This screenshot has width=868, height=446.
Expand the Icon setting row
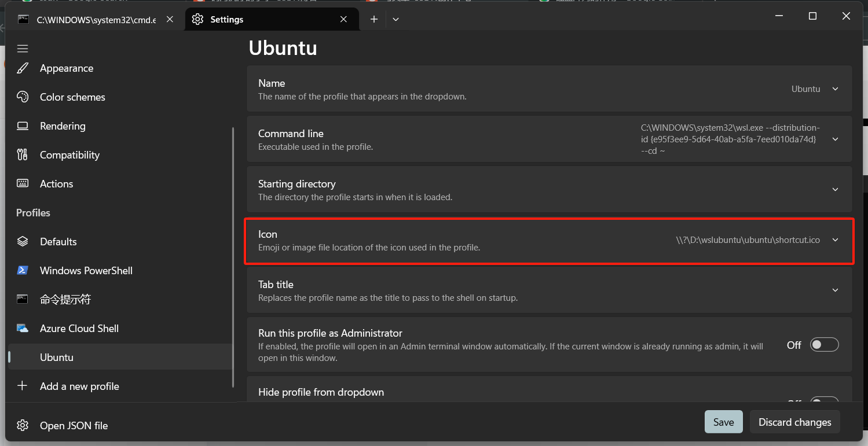[834, 239]
